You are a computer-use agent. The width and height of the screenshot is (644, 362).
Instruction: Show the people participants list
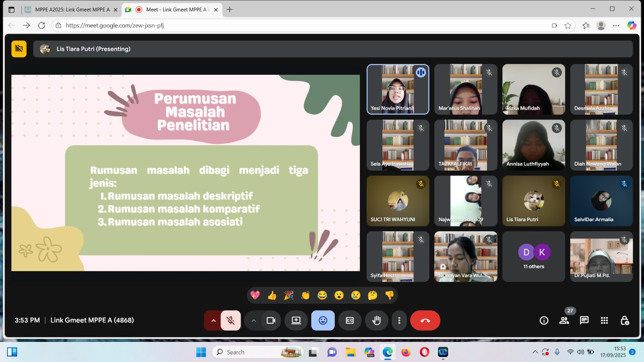click(x=564, y=321)
